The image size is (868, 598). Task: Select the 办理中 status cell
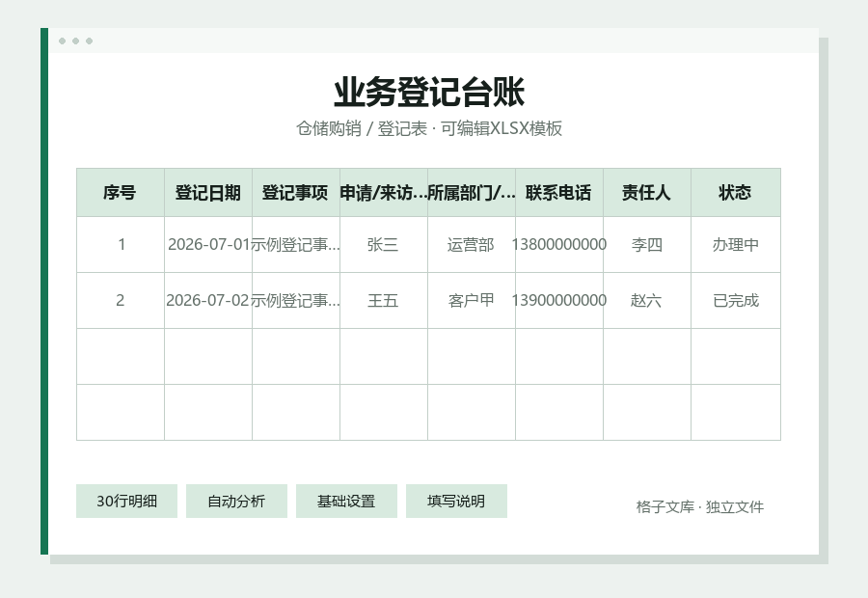coord(735,244)
